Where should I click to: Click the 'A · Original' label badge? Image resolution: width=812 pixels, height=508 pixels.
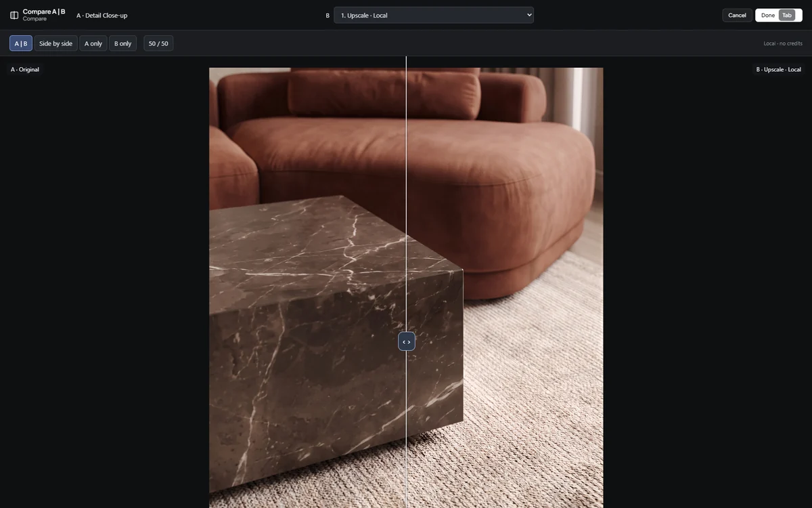[25, 69]
